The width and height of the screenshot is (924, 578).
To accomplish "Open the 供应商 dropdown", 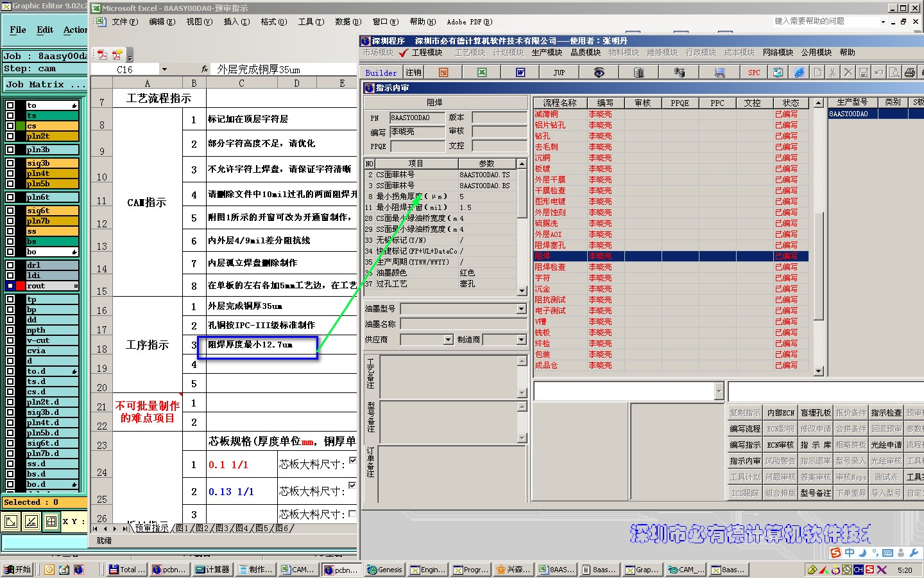I will [x=449, y=340].
